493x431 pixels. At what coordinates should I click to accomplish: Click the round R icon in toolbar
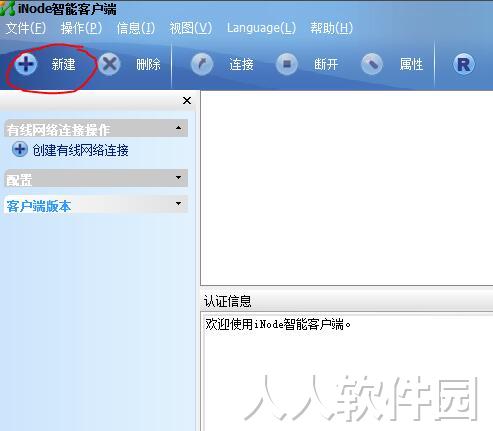tap(464, 64)
